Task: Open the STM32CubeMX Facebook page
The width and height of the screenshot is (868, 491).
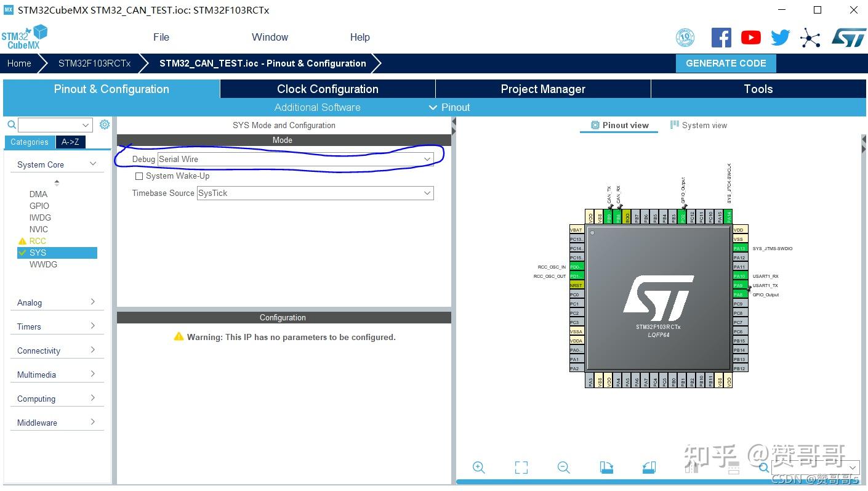Action: [721, 37]
